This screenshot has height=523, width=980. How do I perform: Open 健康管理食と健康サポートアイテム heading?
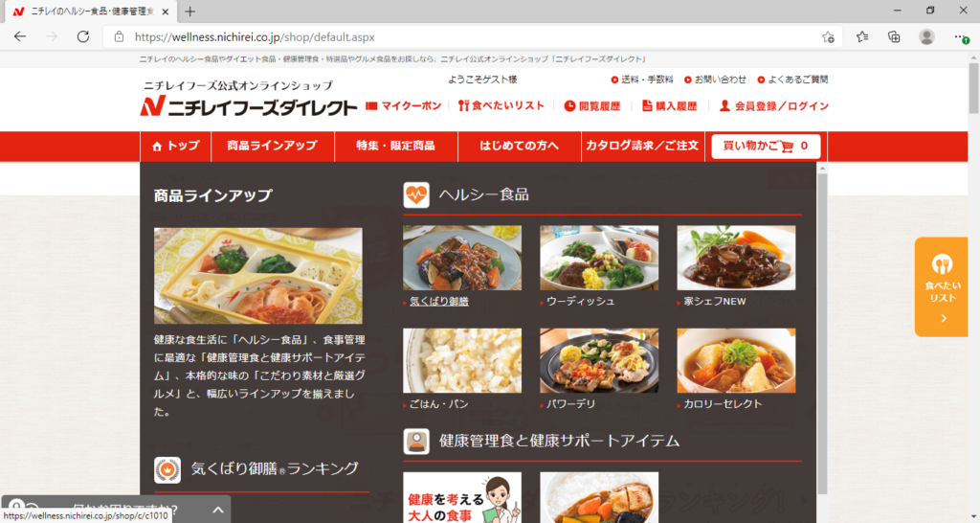click(x=559, y=441)
